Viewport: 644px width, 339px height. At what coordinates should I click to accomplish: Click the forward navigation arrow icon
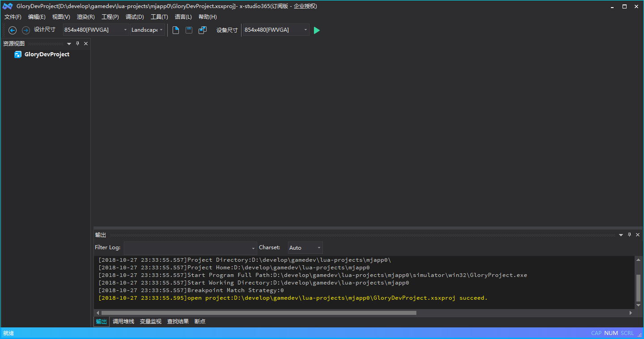26,30
